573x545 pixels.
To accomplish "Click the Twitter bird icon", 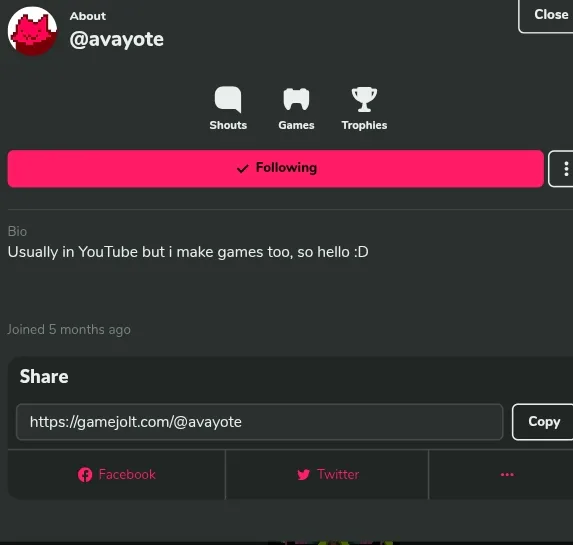I will point(303,475).
